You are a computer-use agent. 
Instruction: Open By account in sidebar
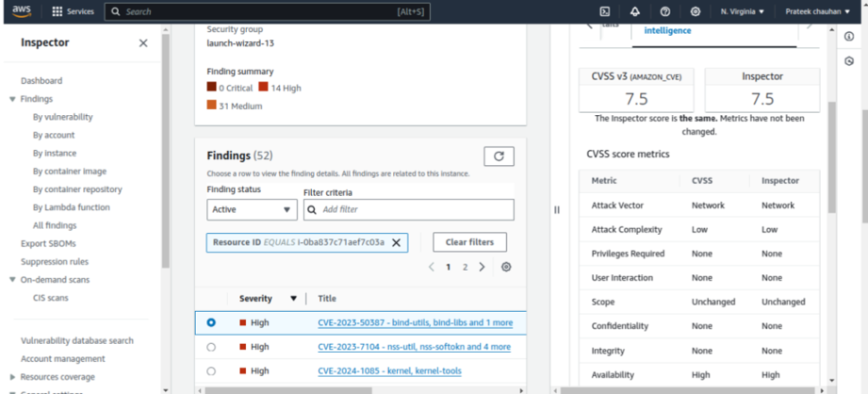point(54,135)
